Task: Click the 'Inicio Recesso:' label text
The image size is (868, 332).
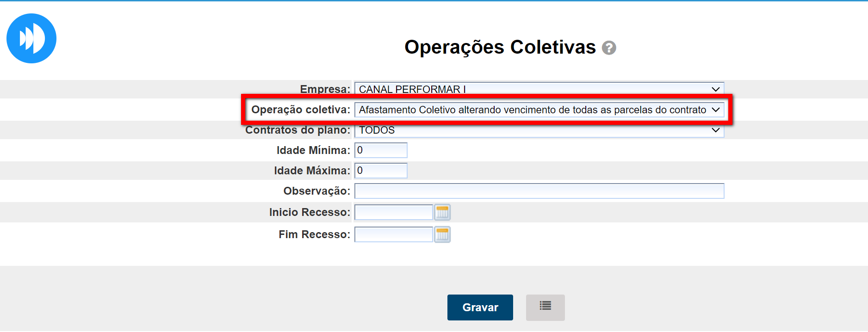Action: point(310,212)
